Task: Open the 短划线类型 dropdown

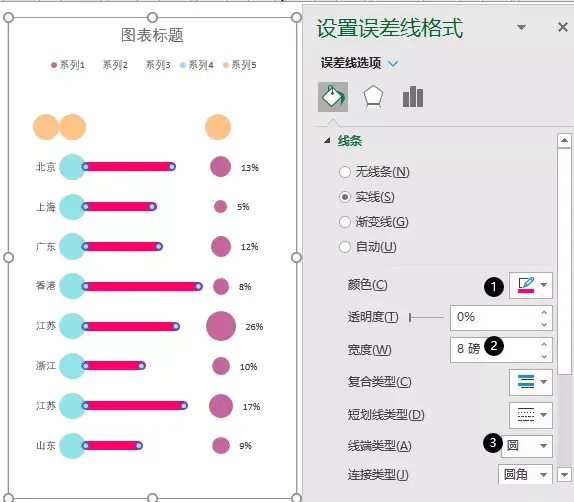Action: pos(530,415)
